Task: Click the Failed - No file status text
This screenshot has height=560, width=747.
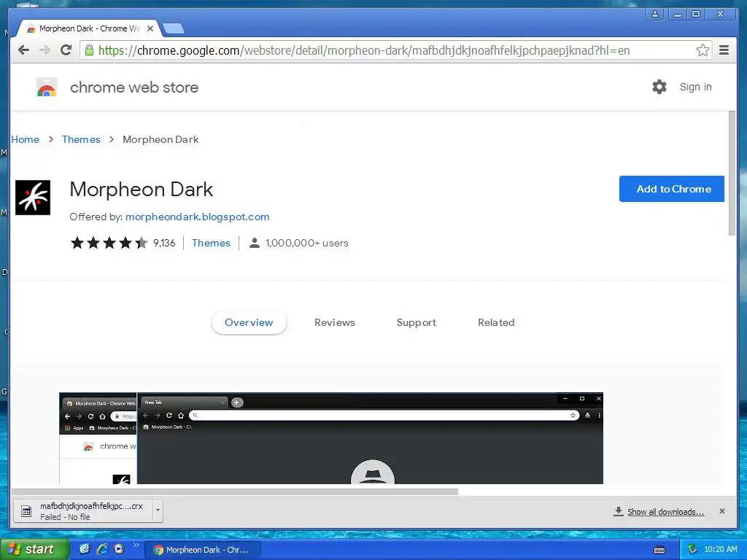Action: click(65, 517)
